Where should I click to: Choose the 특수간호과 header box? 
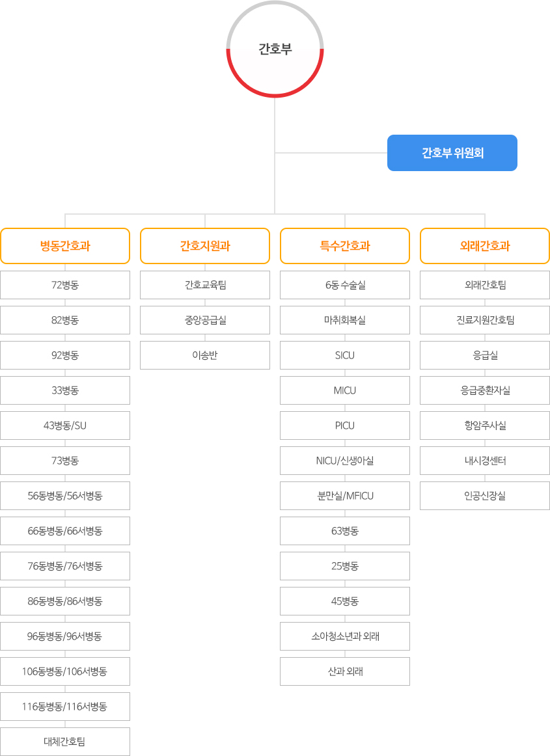click(345, 246)
